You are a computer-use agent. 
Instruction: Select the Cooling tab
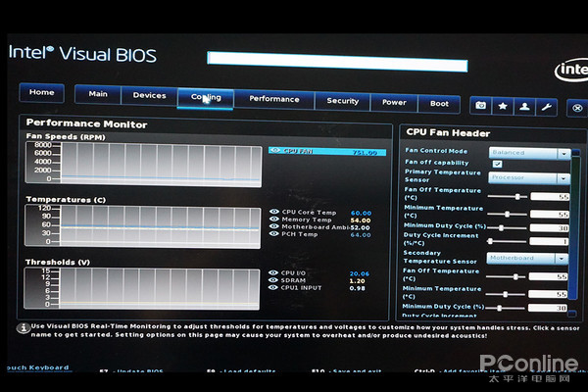pyautogui.click(x=206, y=98)
